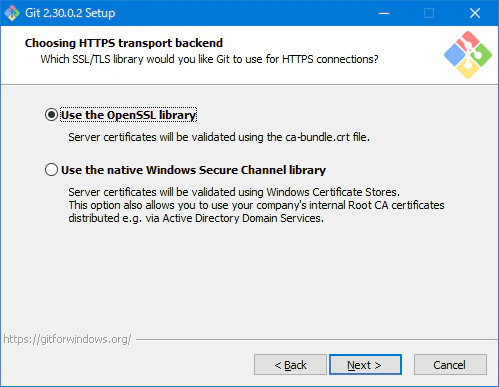
Task: Click the 'Use the OpenSSL library' label
Action: [x=128, y=115]
